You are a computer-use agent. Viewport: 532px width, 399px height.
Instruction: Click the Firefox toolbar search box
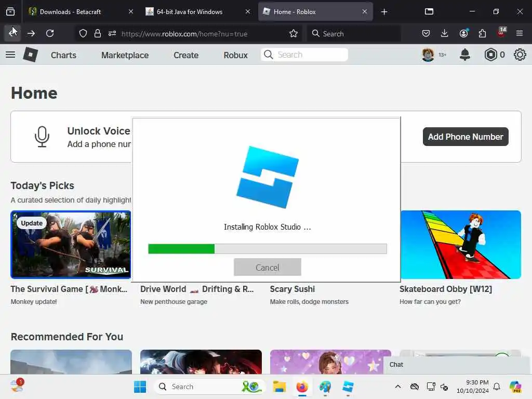354,34
